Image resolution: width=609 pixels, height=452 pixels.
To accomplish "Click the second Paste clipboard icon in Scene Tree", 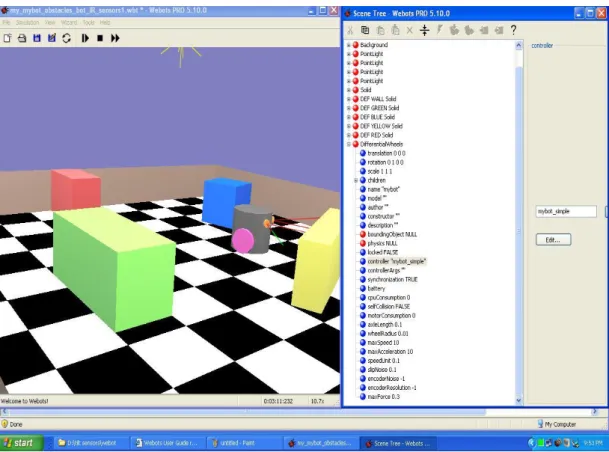I will (395, 30).
